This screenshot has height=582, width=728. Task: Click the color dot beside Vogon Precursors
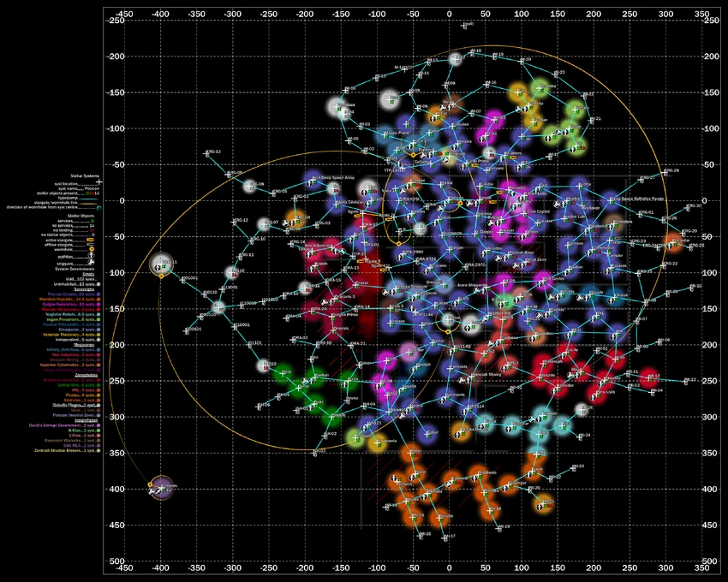click(97, 320)
